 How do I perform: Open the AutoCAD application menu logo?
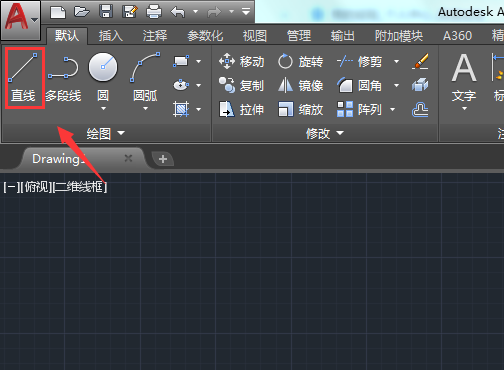(16, 18)
